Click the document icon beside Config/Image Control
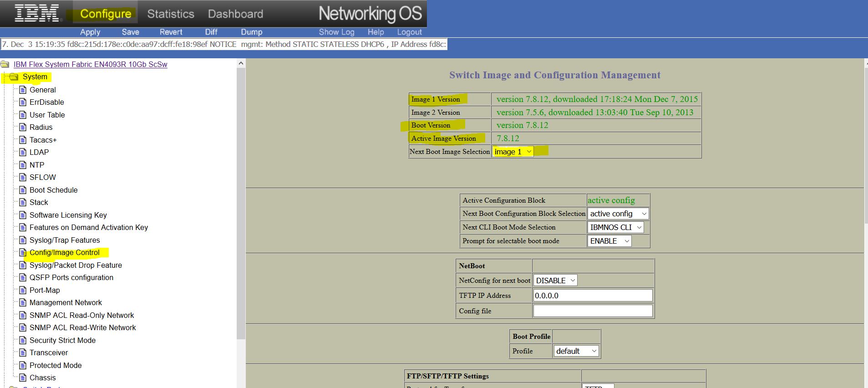The image size is (868, 388). click(23, 252)
